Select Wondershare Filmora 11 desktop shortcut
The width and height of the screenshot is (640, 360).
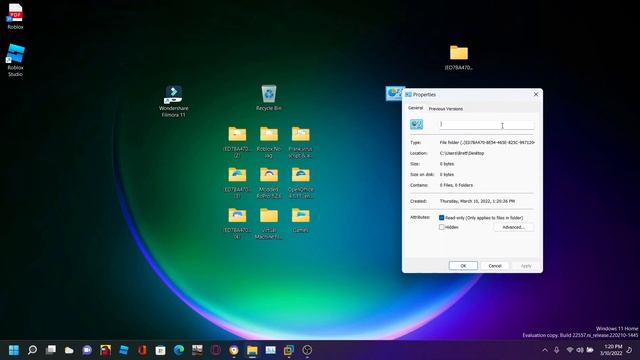point(173,102)
